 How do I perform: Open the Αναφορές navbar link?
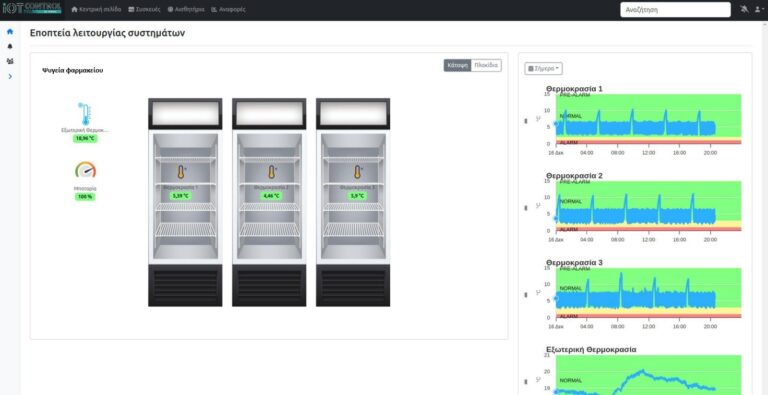(228, 9)
